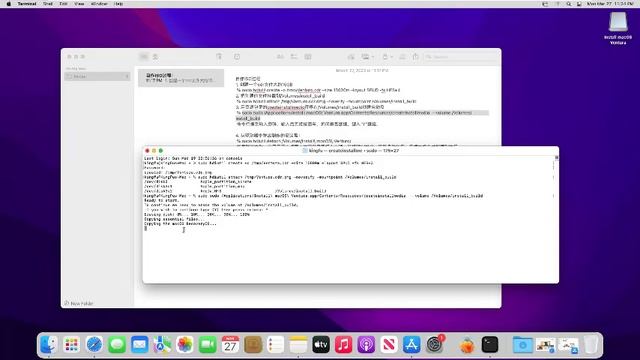Open the media dropdown in Notes toolbar
Screen dimensions: 640x360
(367, 57)
